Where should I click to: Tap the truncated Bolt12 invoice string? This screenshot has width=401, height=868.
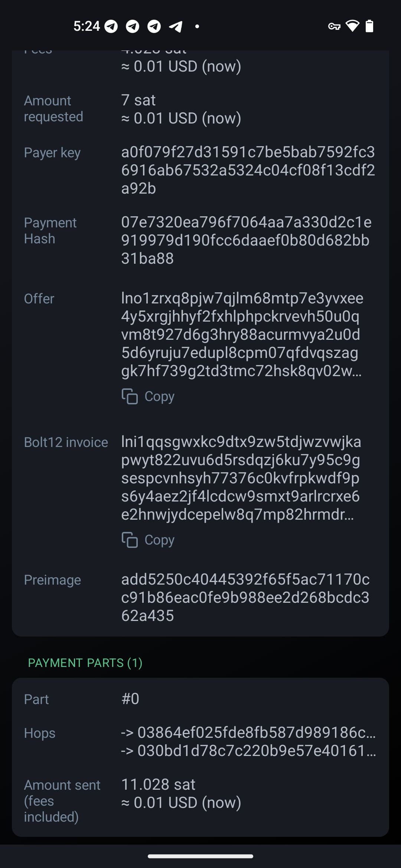click(x=241, y=478)
